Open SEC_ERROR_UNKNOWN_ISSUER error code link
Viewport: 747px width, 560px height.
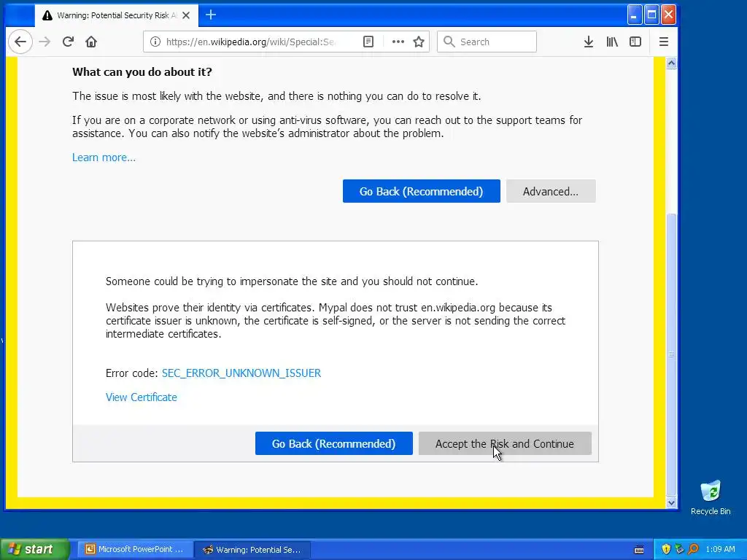[x=241, y=373]
